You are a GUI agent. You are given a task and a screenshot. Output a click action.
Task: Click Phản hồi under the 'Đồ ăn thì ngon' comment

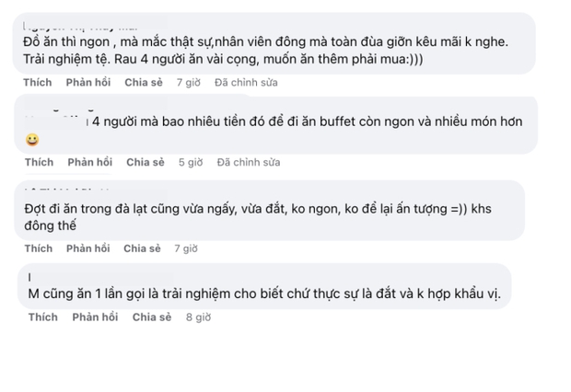[x=88, y=82]
